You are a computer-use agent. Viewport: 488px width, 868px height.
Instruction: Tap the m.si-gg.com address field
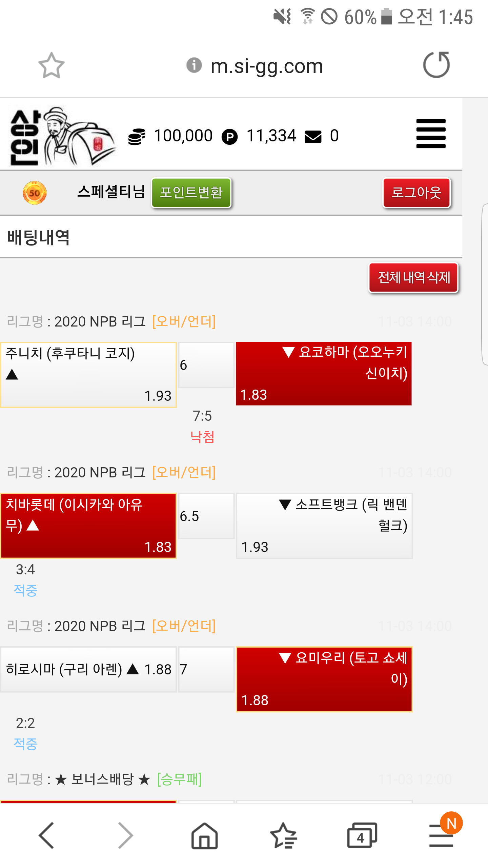(x=266, y=66)
